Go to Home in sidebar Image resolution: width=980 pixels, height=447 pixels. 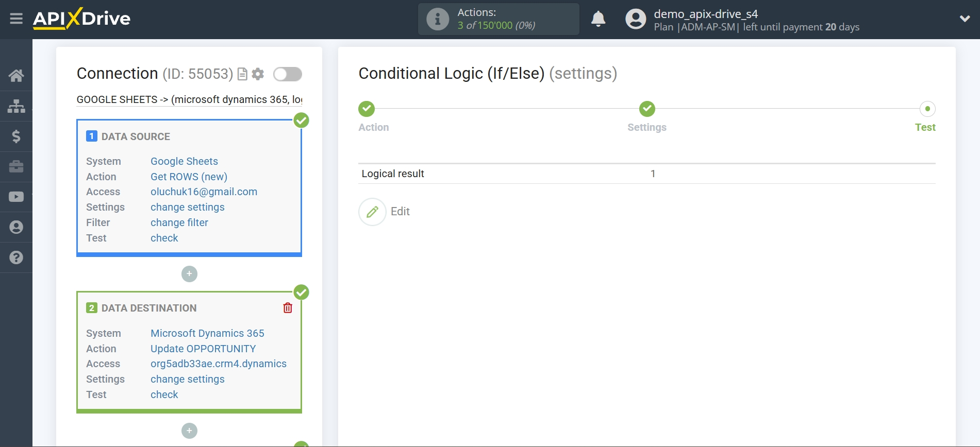click(x=16, y=76)
